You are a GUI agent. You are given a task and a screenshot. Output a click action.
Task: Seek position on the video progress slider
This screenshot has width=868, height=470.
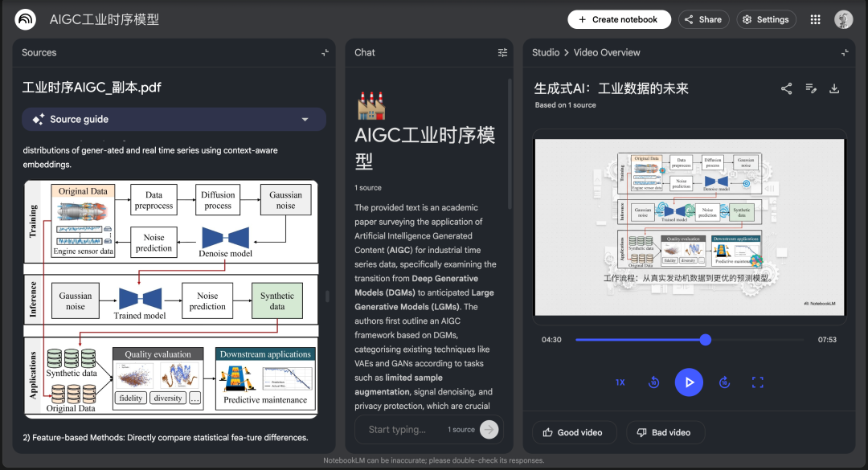[x=705, y=339]
